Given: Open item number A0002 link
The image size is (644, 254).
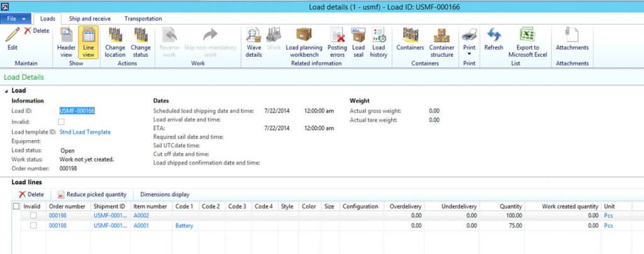Looking at the screenshot, I should coord(142,216).
